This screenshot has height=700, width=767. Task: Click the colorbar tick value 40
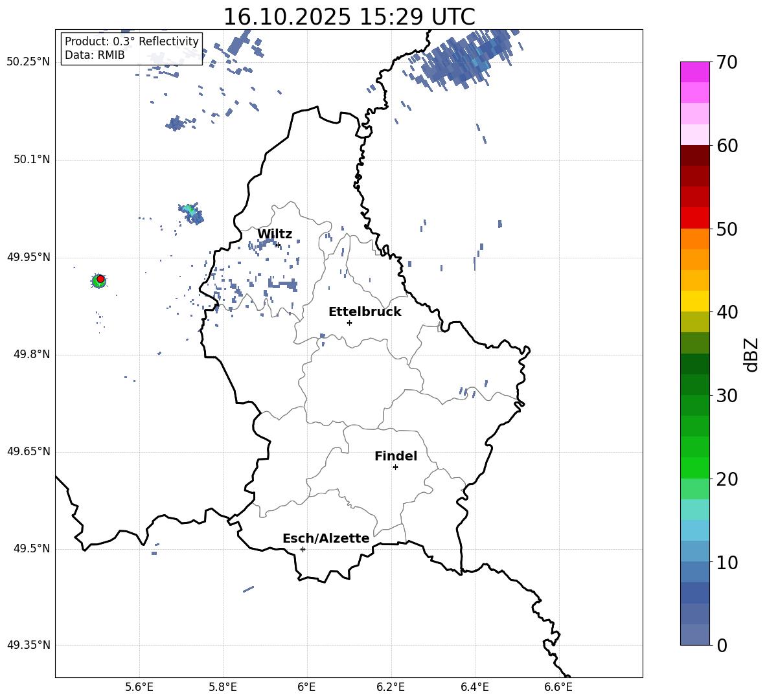[x=727, y=312]
